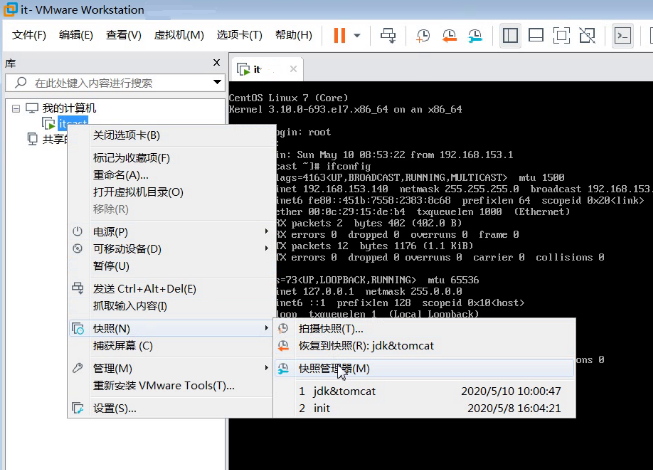
Task: Expand the 管理(M) submenu
Action: 171,368
